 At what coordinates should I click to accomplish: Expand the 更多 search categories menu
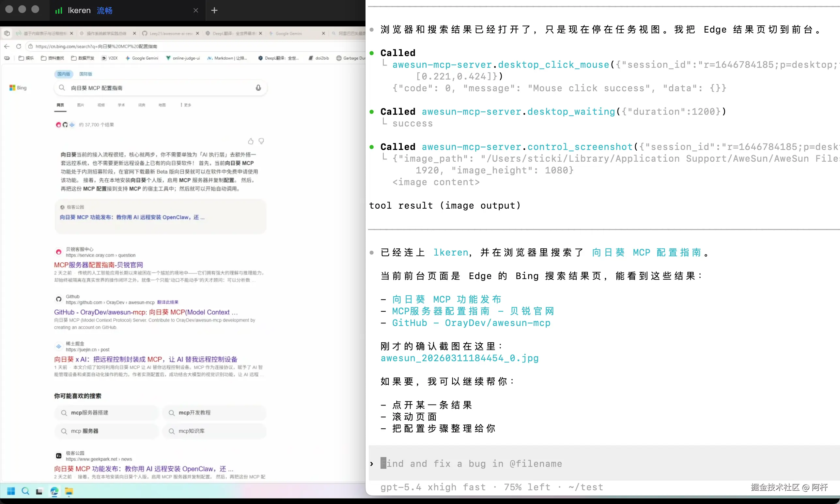pos(186,105)
